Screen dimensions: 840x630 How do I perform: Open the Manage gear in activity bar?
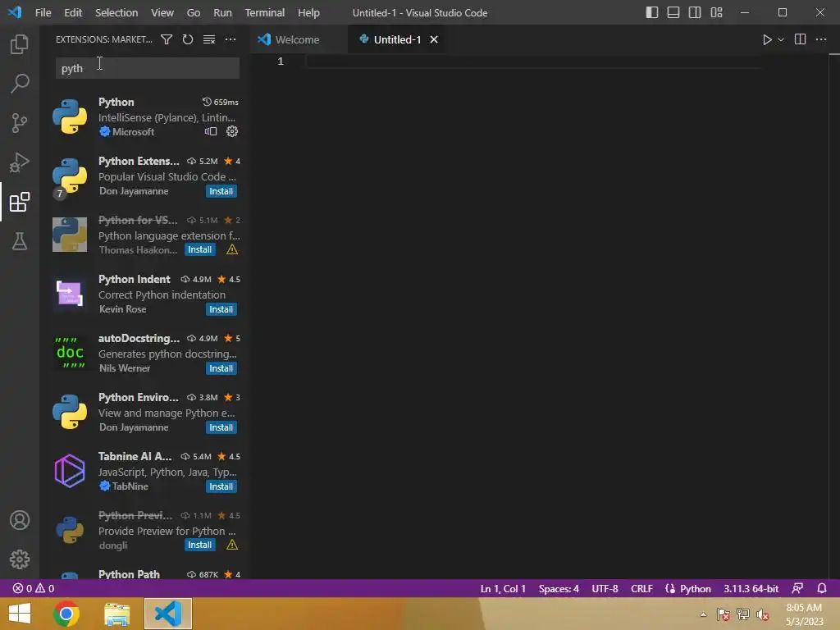(x=20, y=559)
